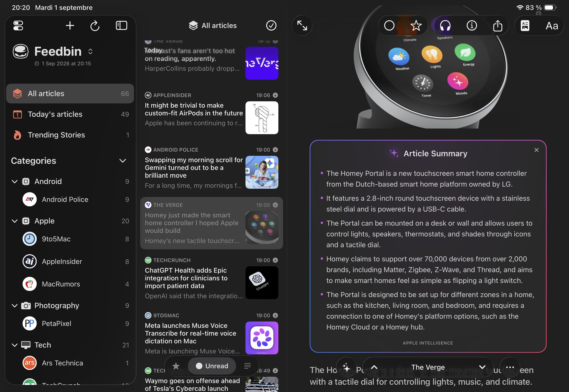Collapse the Android category

point(14,182)
